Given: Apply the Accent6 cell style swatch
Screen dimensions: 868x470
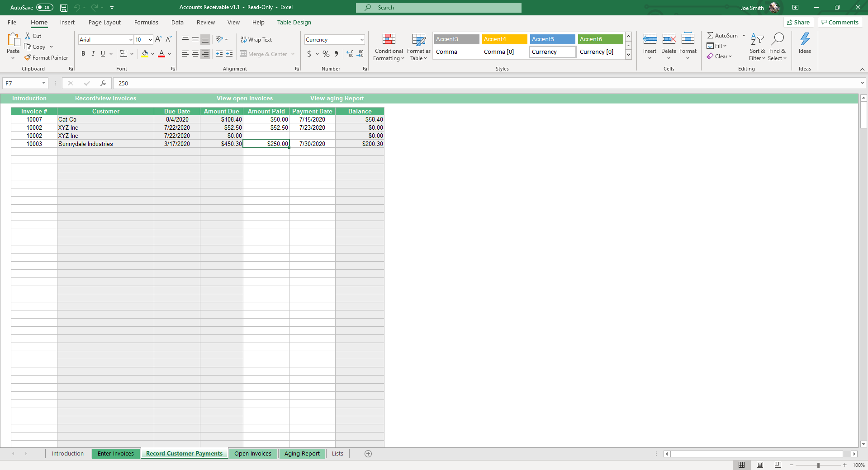Looking at the screenshot, I should 600,39.
